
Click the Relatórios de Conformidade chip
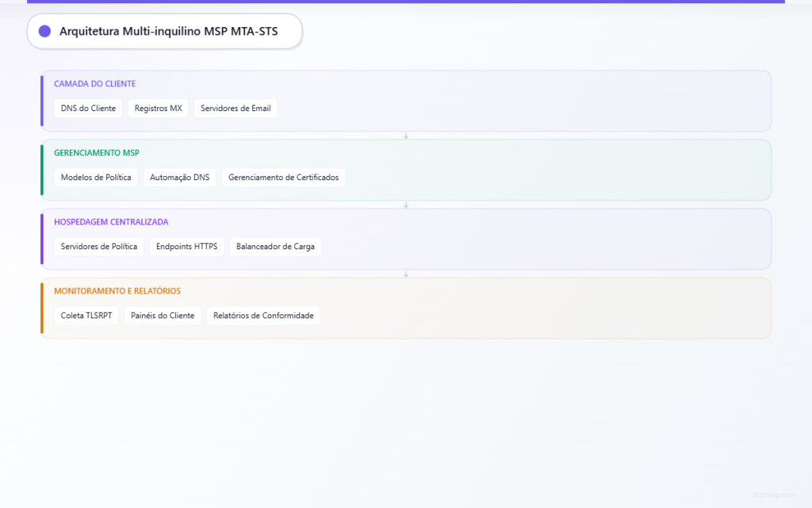(x=263, y=315)
